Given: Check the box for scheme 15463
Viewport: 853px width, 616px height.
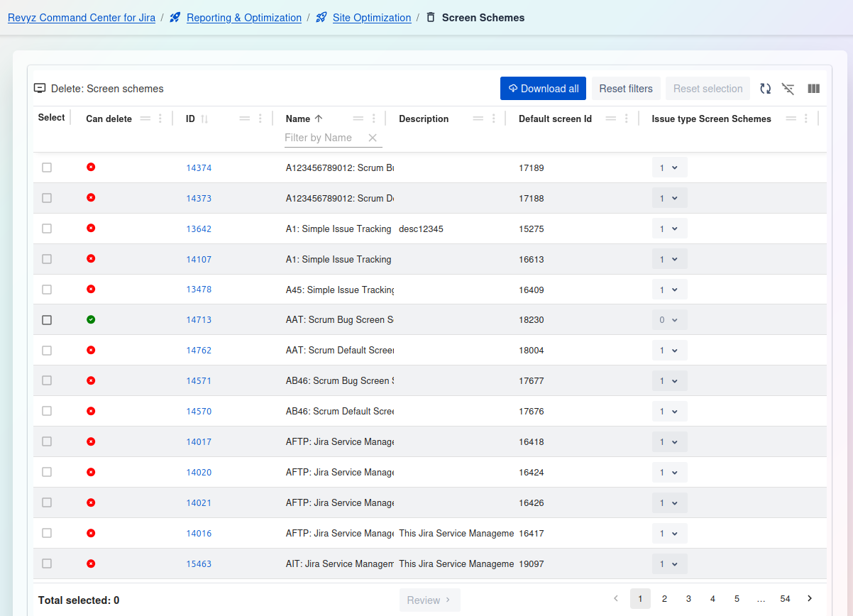Looking at the screenshot, I should point(47,563).
